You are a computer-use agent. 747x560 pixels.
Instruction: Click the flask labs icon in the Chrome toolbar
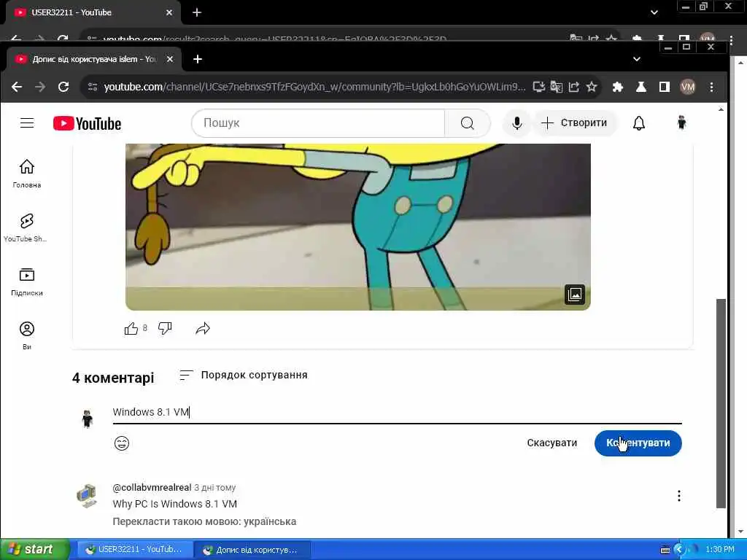[640, 87]
